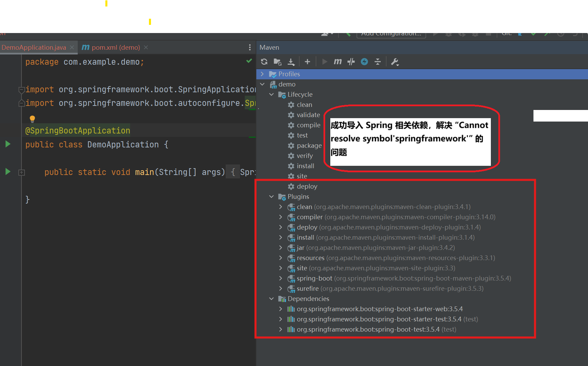This screenshot has height=366, width=588.
Task: Click the main method name in code
Action: pyautogui.click(x=145, y=172)
